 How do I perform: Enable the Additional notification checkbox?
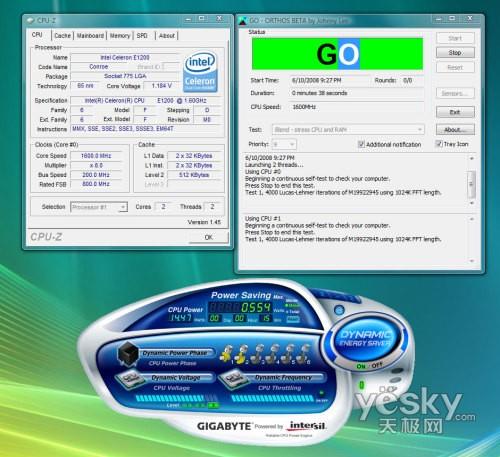pyautogui.click(x=361, y=144)
